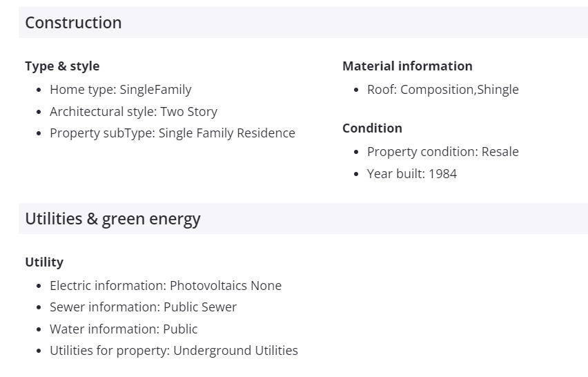This screenshot has width=588, height=377.
Task: Click Property condition: Resale line
Action: [442, 152]
